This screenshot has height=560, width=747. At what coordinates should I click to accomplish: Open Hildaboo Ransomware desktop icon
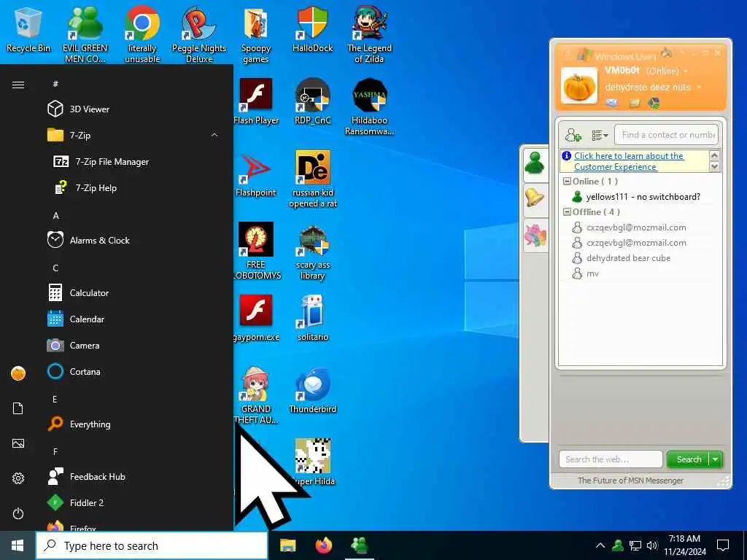(369, 106)
